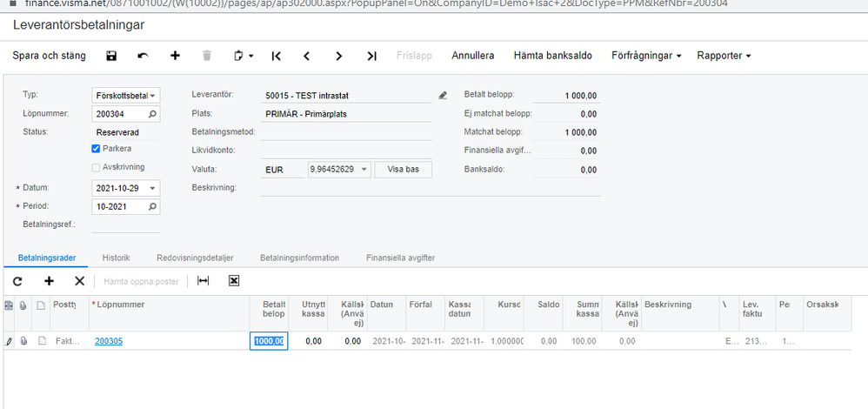Click the EUR currency field
The height and width of the screenshot is (409, 868).
[283, 170]
